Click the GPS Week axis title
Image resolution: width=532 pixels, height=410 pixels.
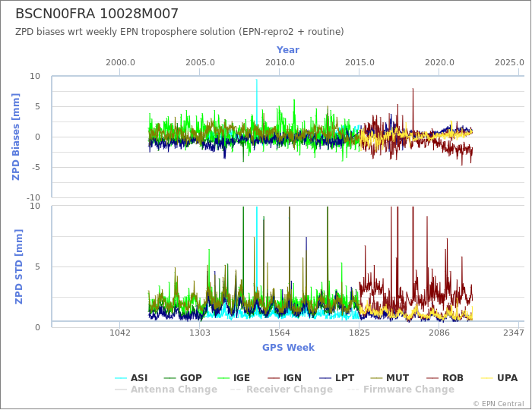(x=288, y=347)
